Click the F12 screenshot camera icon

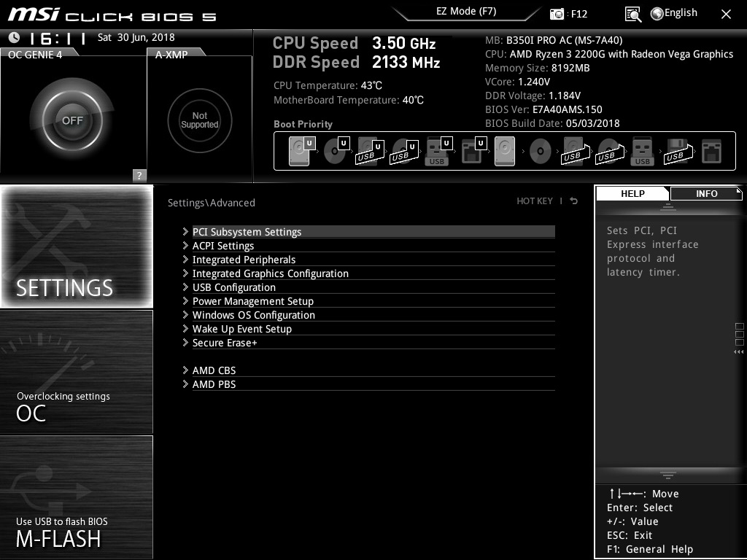coord(557,15)
